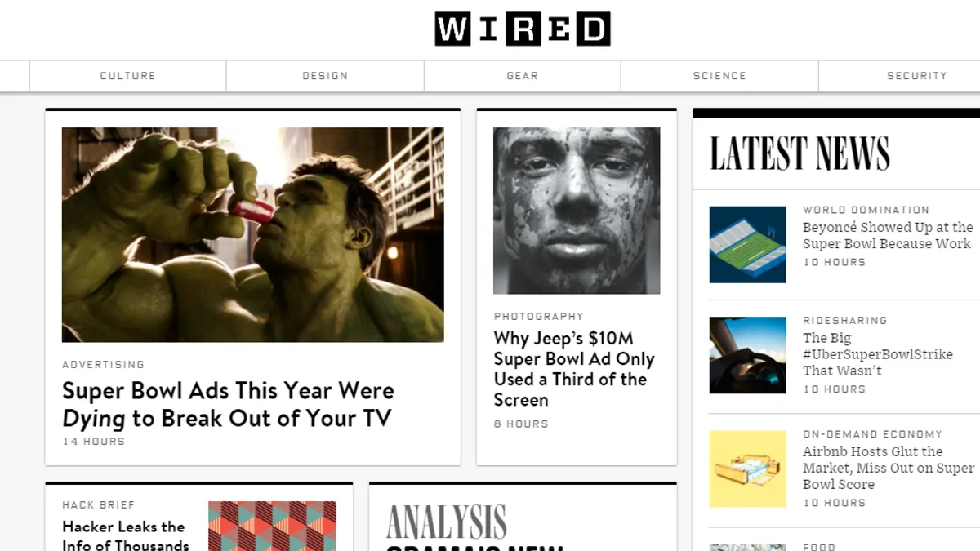The width and height of the screenshot is (980, 551).
Task: Read 'Beyoncé Showed Up at the Super Bowl'
Action: coord(888,235)
